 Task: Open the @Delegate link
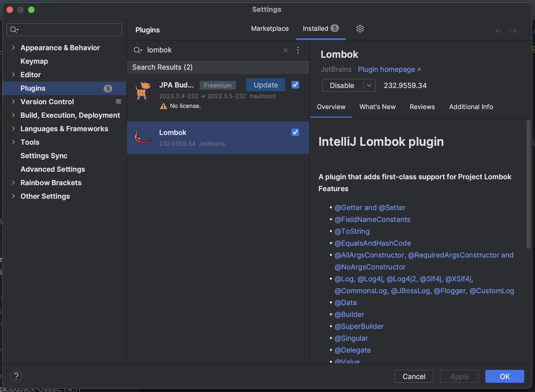coord(353,350)
